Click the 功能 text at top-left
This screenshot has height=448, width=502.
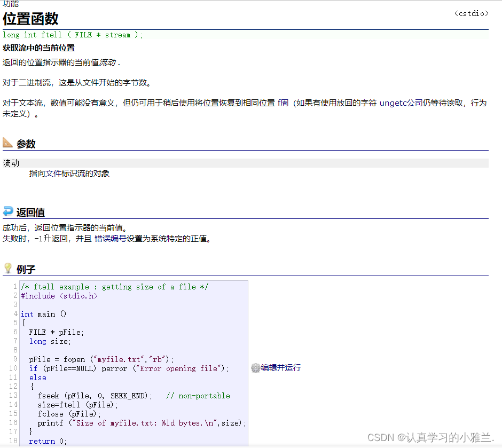click(x=10, y=3)
